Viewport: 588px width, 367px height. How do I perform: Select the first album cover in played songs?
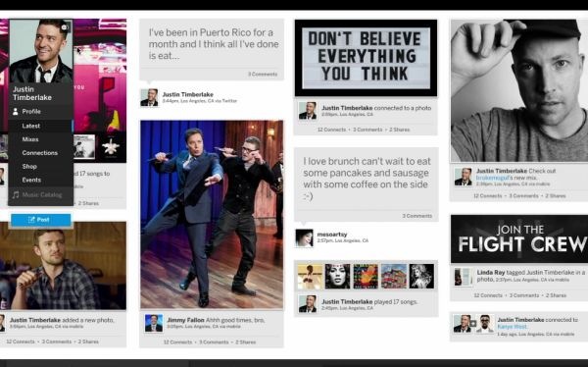310,276
